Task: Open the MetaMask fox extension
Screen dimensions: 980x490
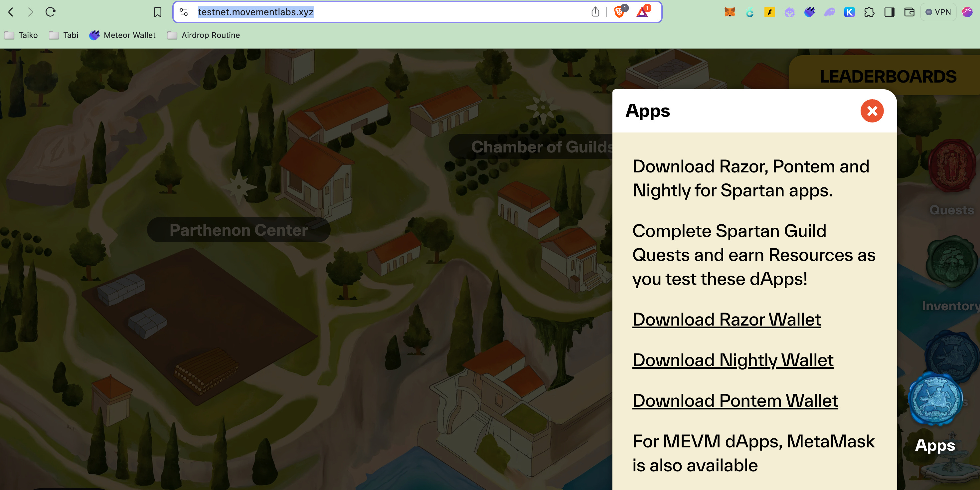Action: [x=729, y=12]
